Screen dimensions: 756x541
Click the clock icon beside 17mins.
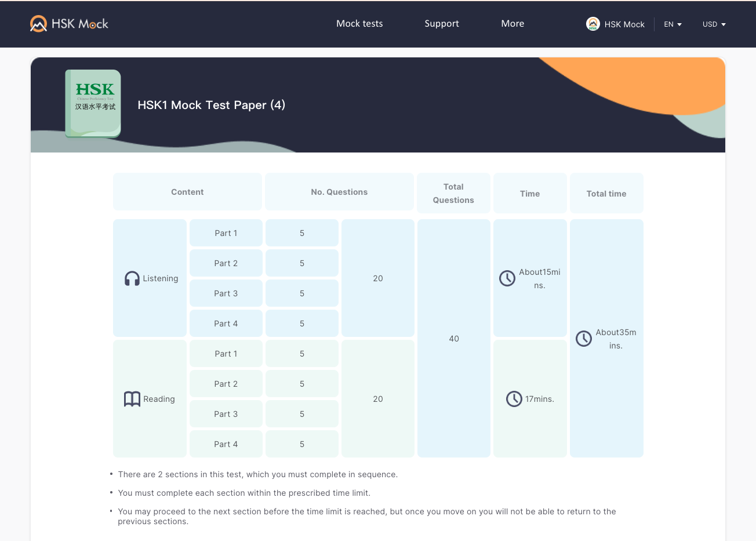(514, 399)
